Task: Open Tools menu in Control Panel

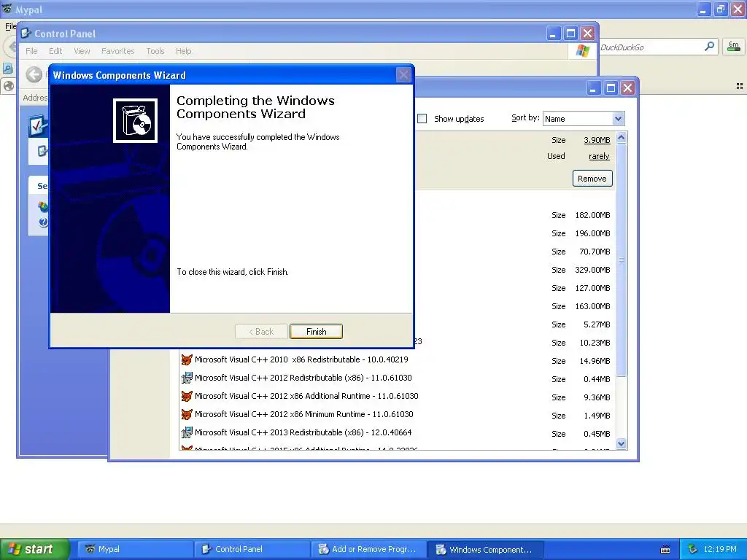Action: tap(155, 51)
